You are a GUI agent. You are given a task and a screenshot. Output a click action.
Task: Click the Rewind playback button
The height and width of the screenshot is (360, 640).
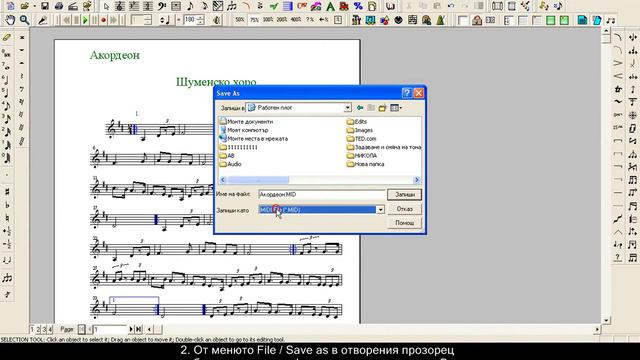pos(67,20)
